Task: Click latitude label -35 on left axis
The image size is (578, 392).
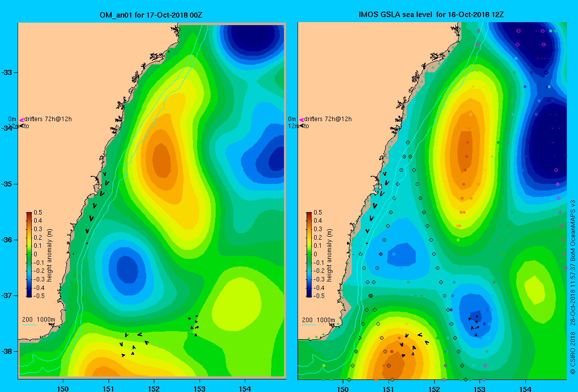Action: coord(7,184)
